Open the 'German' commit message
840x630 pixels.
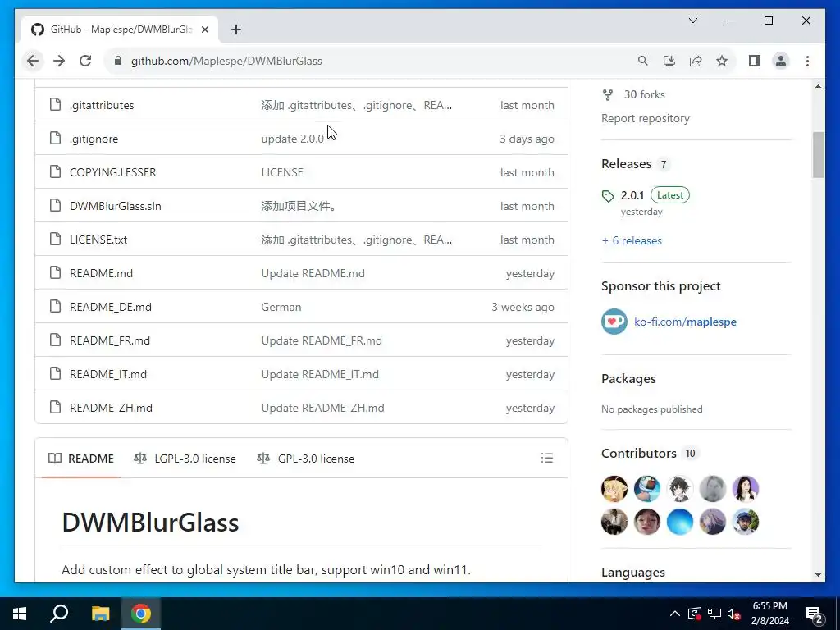coord(281,307)
